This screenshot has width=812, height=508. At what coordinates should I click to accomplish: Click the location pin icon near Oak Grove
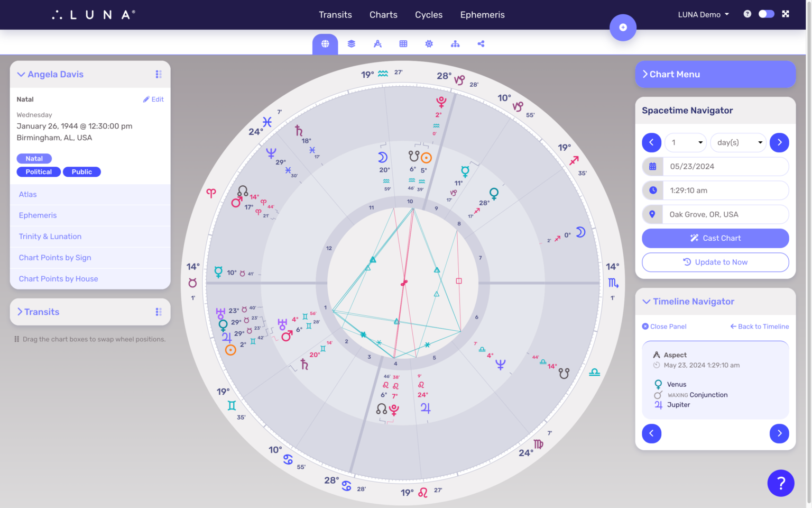pyautogui.click(x=652, y=214)
